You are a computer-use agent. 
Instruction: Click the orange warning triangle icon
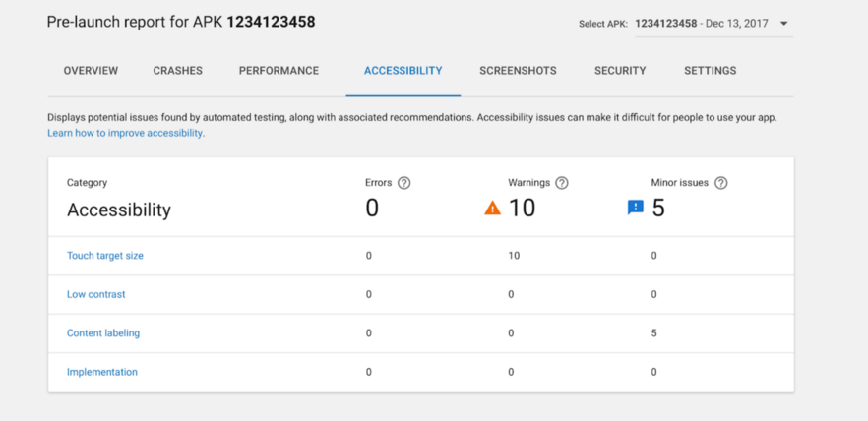coord(493,208)
